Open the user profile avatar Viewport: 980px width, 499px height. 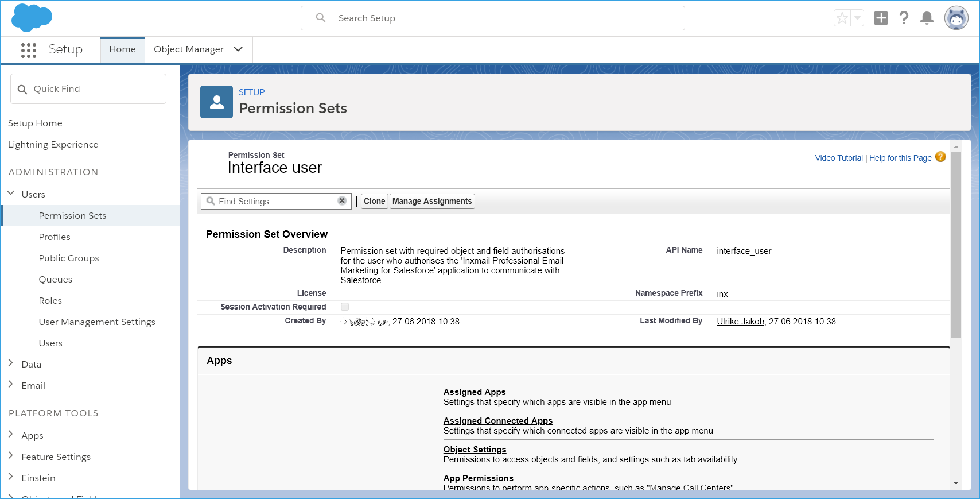coord(956,18)
